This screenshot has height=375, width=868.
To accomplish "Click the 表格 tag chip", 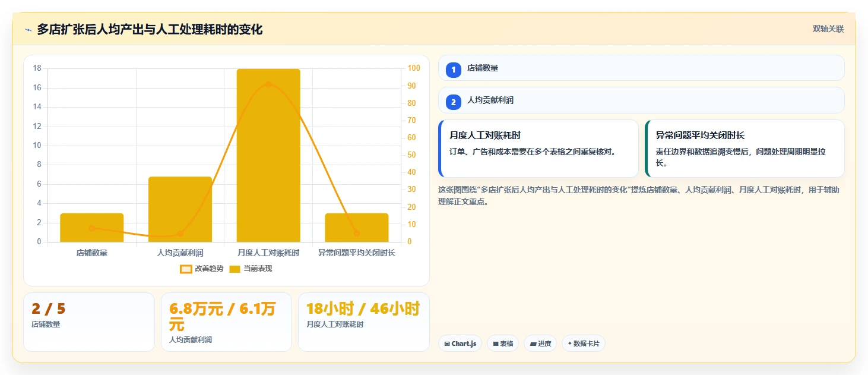I will [503, 344].
